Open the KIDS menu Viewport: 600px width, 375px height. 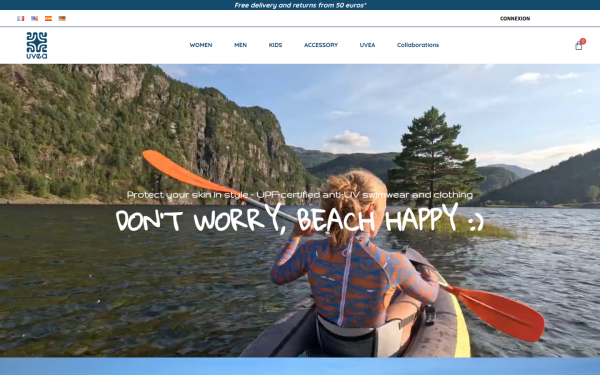pyautogui.click(x=275, y=45)
